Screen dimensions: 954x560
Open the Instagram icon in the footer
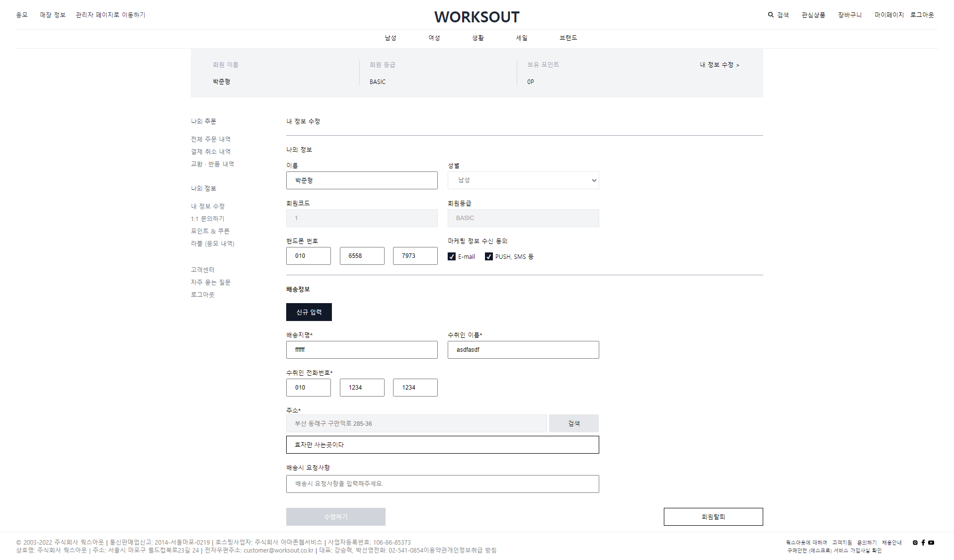(x=915, y=543)
